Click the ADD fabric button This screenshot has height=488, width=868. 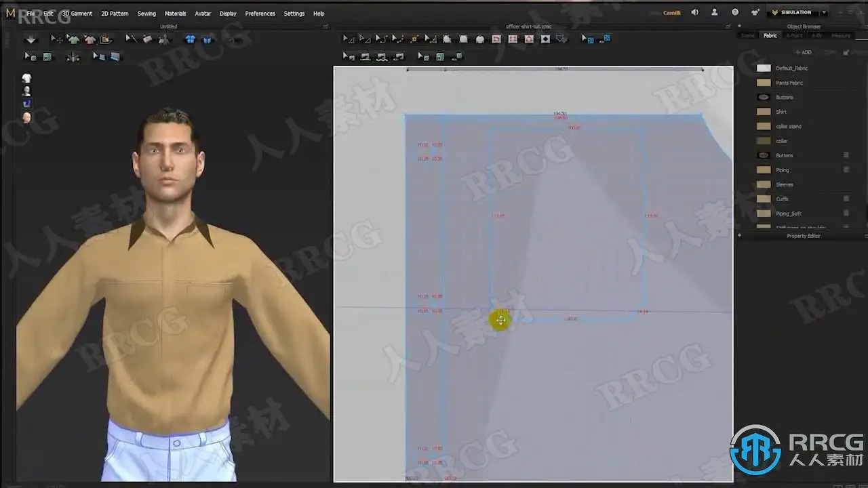point(804,52)
